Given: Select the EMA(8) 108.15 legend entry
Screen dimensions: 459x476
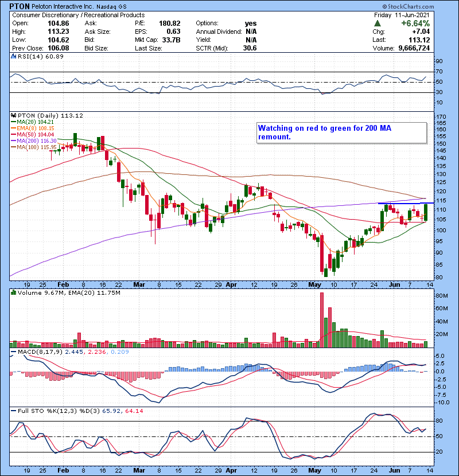Looking at the screenshot, I should (33, 128).
